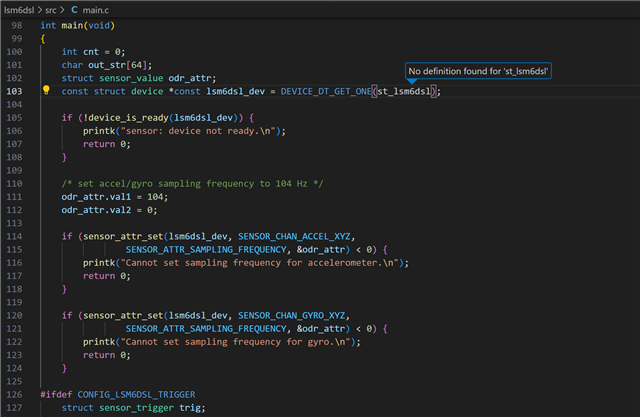Image resolution: width=640 pixels, height=417 pixels.
Task: Click line number 98 in the gutter
Action: click(x=17, y=24)
